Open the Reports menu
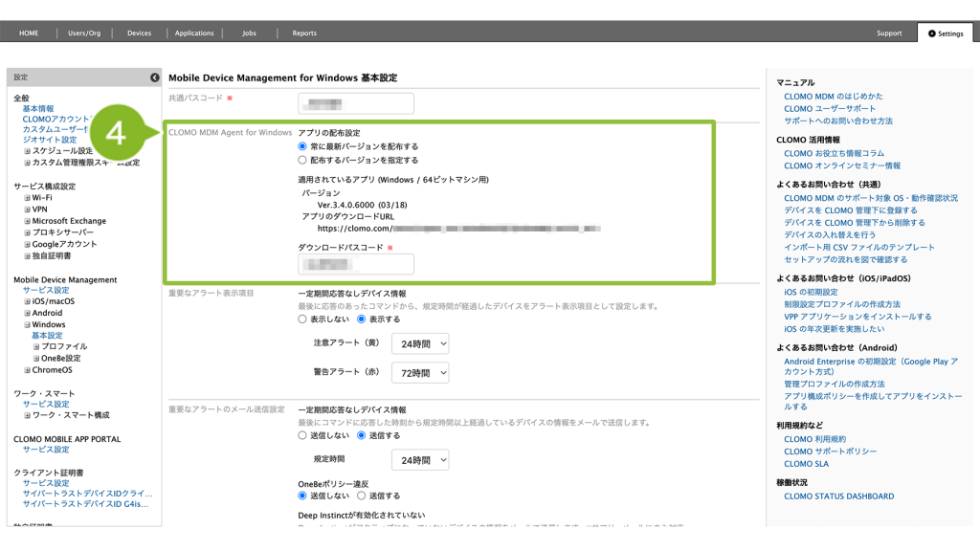Screen dimensions: 980x551 pos(304,33)
